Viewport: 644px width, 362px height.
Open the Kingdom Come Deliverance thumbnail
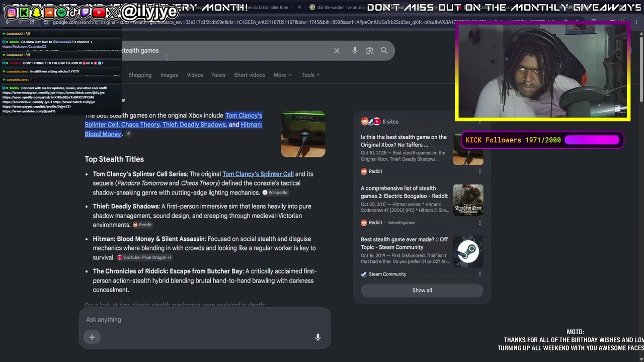click(x=468, y=200)
